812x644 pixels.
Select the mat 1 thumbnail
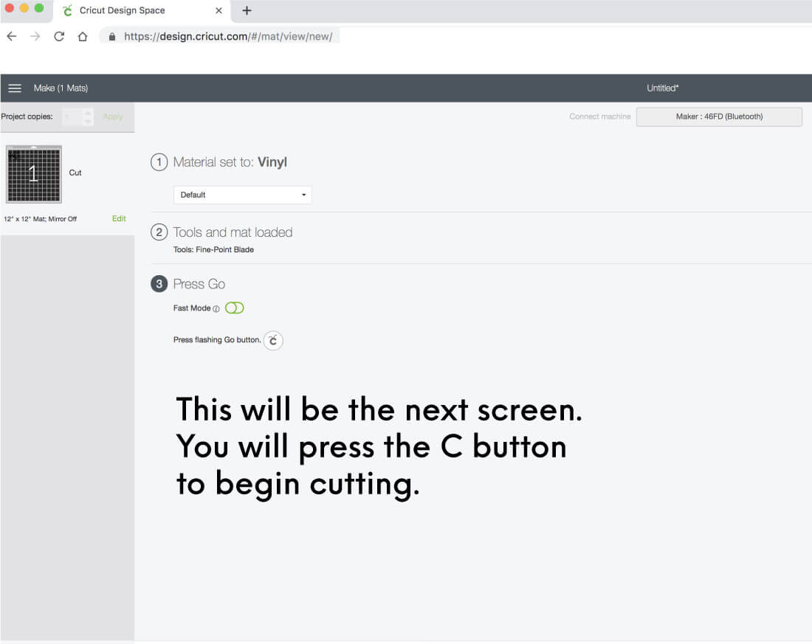(x=34, y=174)
